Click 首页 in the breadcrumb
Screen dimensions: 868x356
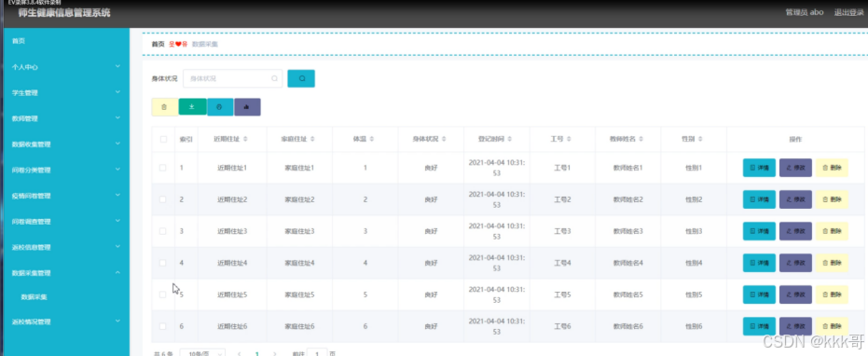(x=158, y=44)
